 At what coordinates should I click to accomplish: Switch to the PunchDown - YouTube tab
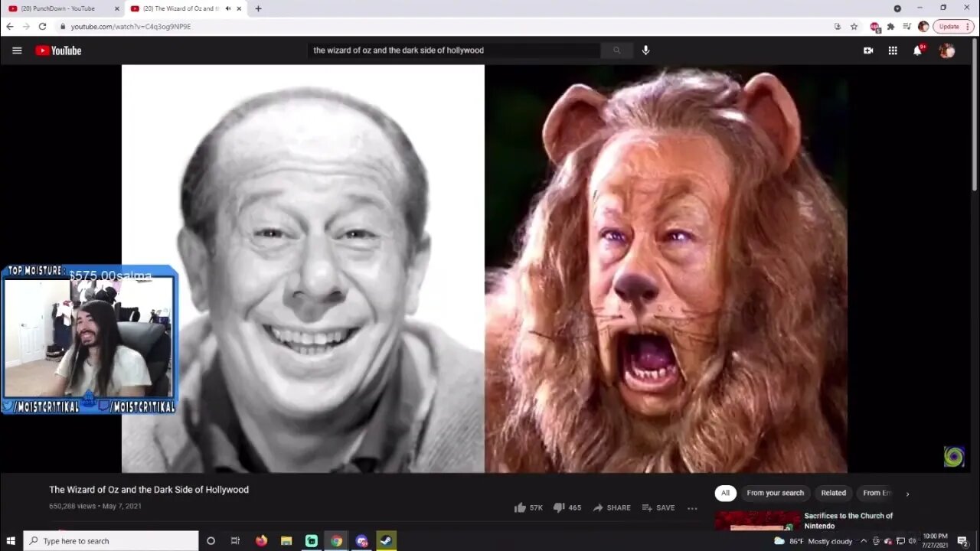(x=64, y=8)
